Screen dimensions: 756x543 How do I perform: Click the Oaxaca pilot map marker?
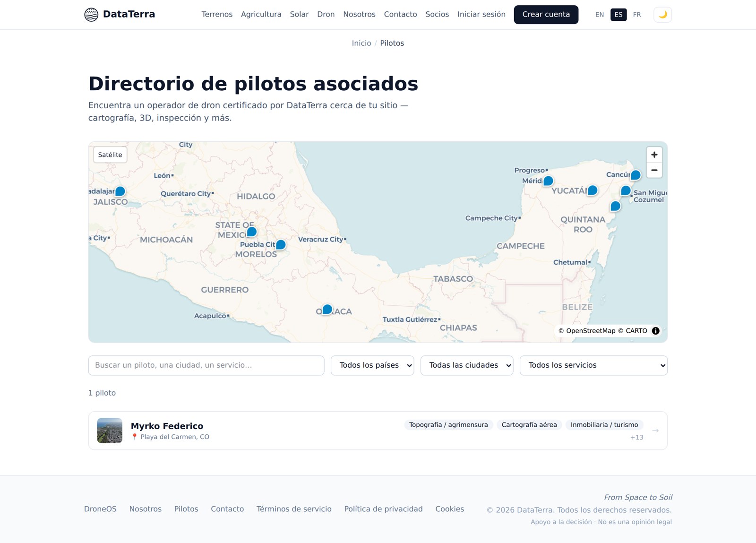[x=327, y=310]
